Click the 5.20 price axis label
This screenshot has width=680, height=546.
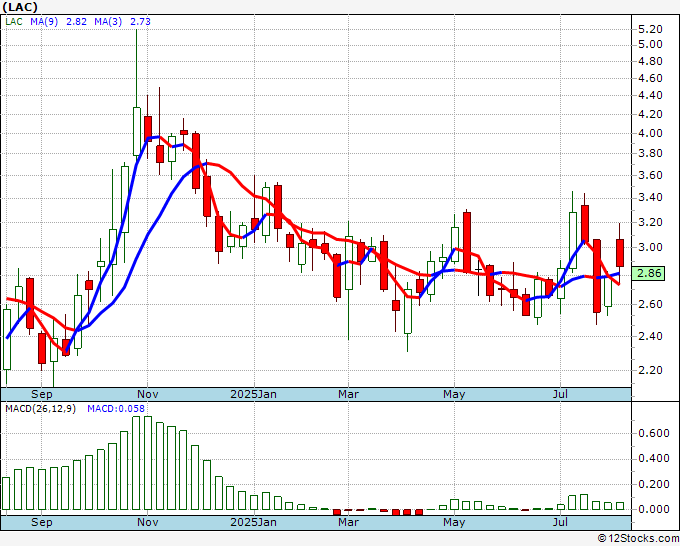pos(651,29)
